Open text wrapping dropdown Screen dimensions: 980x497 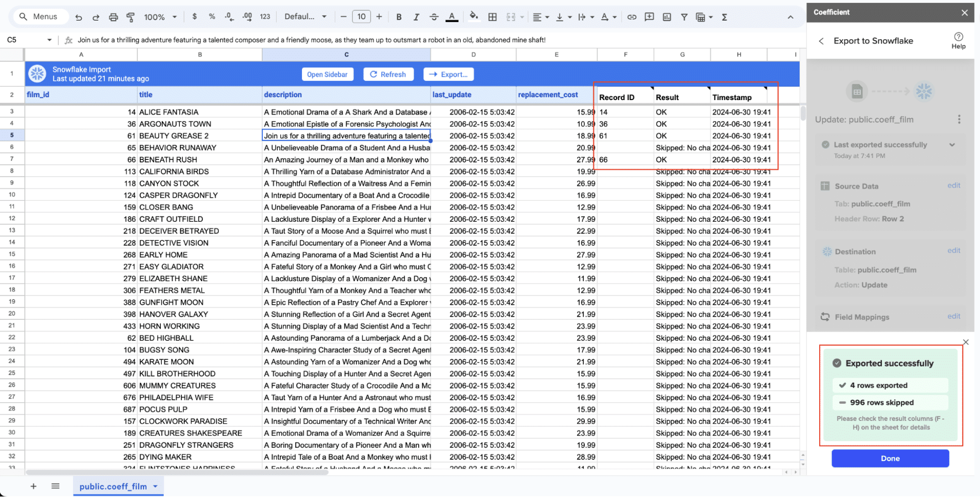click(x=586, y=17)
